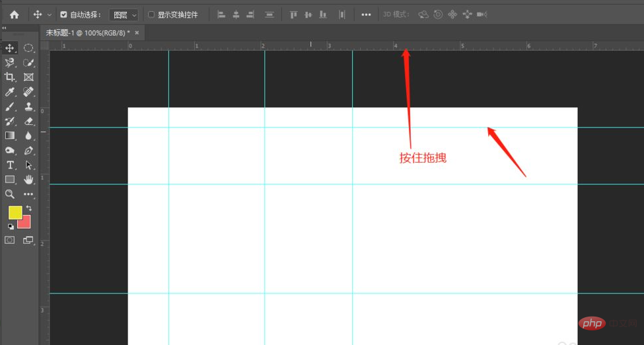Align top edges in options bar

[293, 15]
